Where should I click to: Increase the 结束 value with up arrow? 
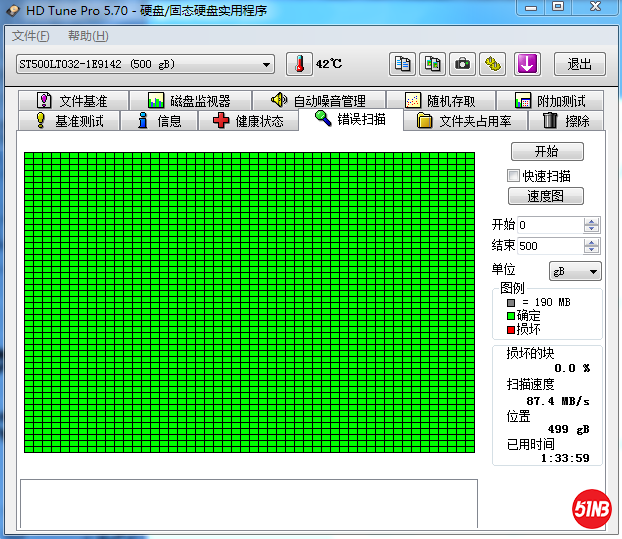[x=592, y=242]
